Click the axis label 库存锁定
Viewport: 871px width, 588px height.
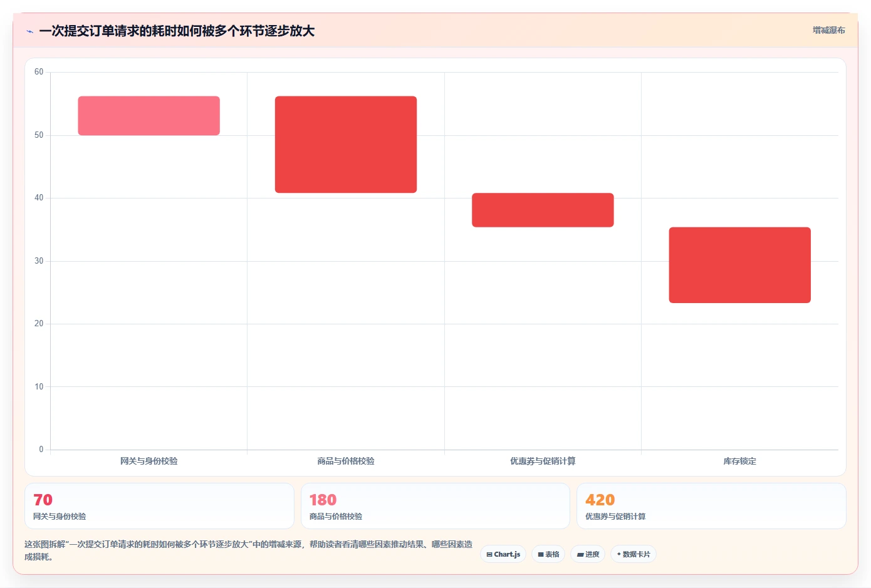[740, 461]
